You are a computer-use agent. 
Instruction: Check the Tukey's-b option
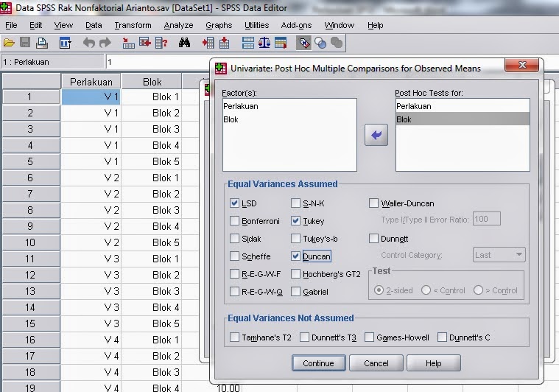[x=295, y=238]
